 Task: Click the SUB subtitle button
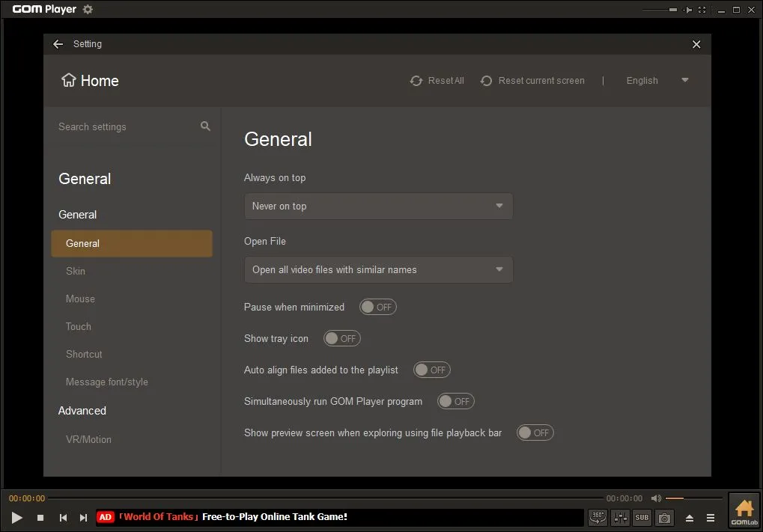coord(642,517)
